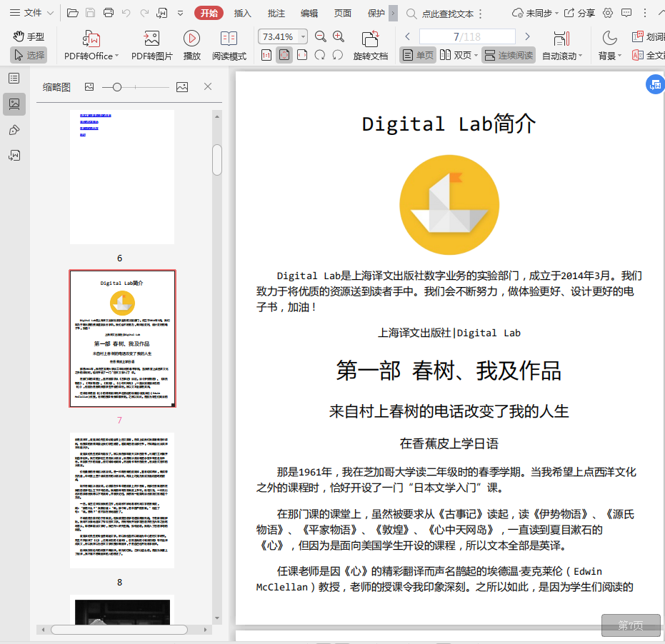Viewport: 665px width, 644px height.
Task: Click the 分享 share button
Action: click(x=579, y=13)
